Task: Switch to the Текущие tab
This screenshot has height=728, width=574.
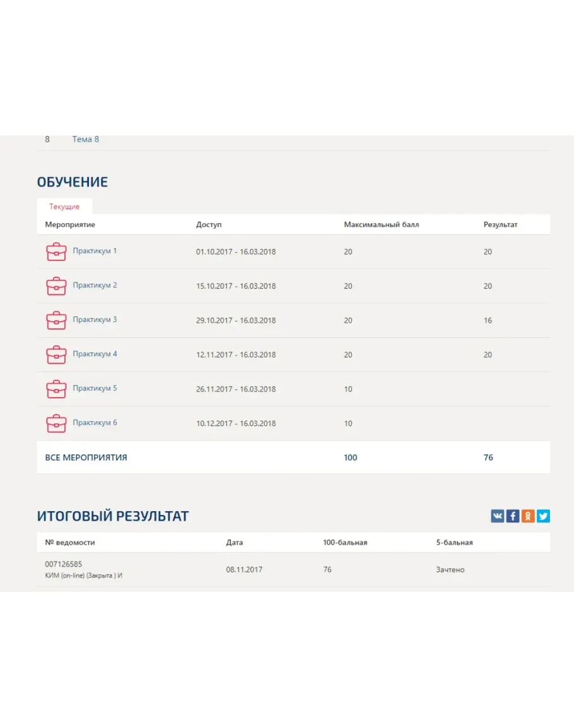Action: tap(64, 207)
